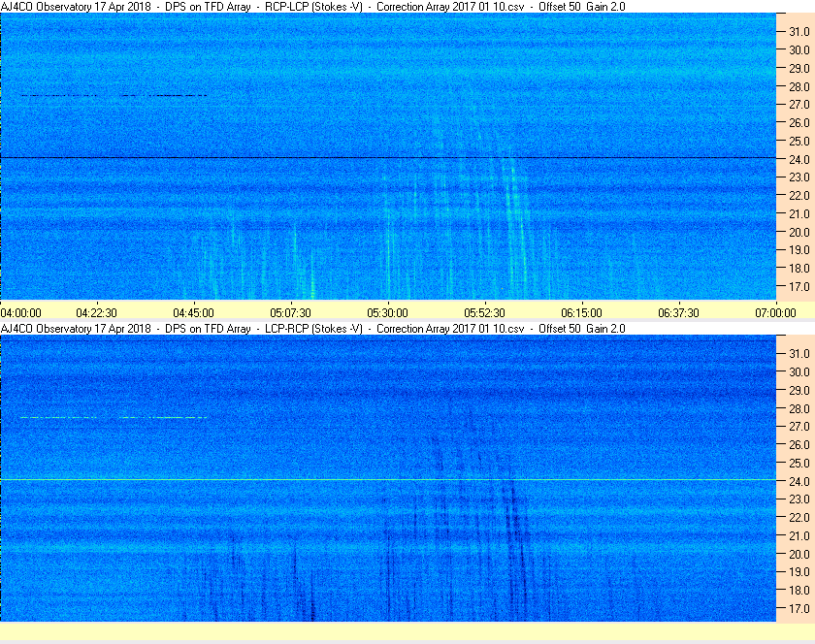Choose 24.0 frequency label on RCP-LCP chart
815x644 pixels.
click(799, 159)
